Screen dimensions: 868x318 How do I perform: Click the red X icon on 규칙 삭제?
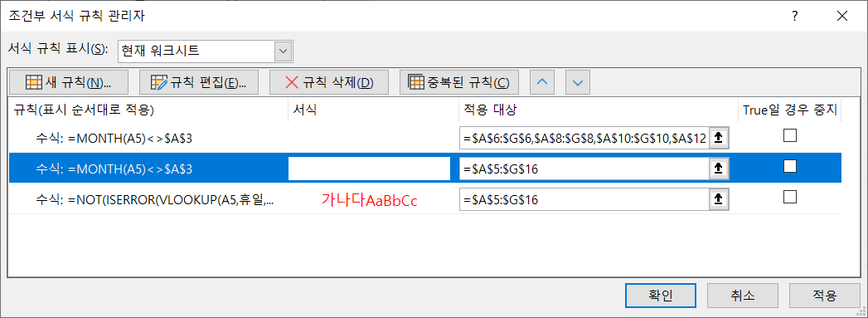[x=291, y=82]
